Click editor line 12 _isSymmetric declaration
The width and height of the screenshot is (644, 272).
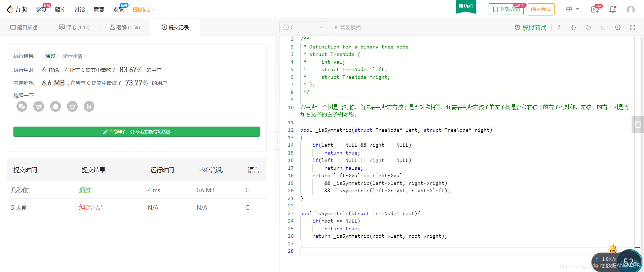(396, 130)
